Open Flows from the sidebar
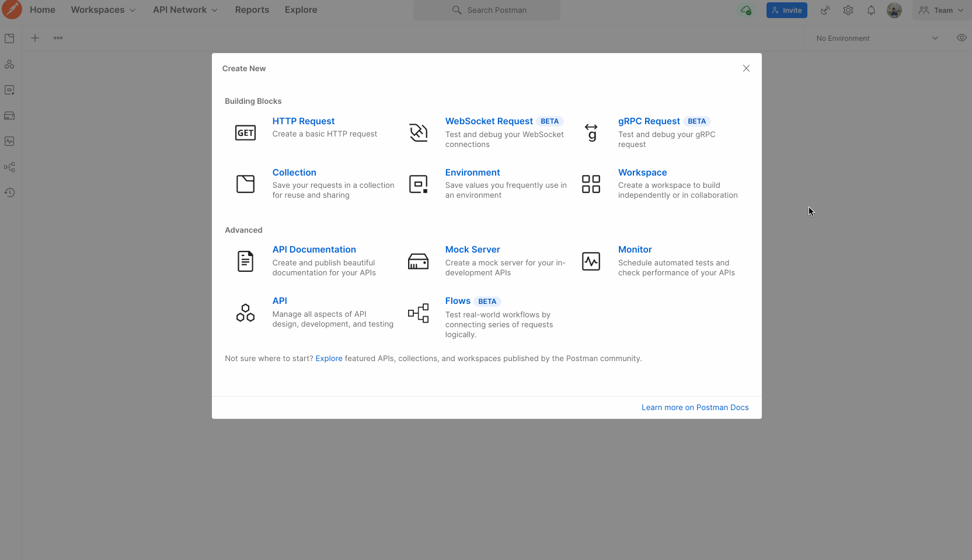This screenshot has width=972, height=560. click(x=9, y=167)
